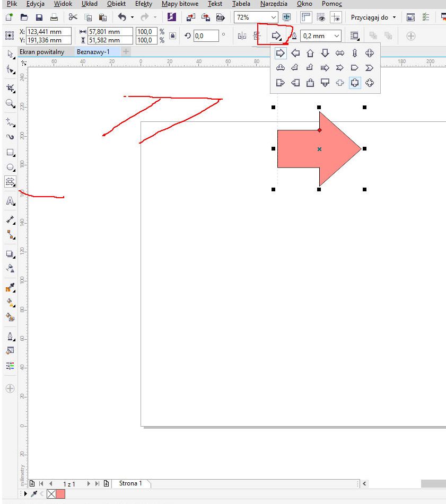Open the Efekty menu
The height and width of the screenshot is (504, 446).
(143, 4)
